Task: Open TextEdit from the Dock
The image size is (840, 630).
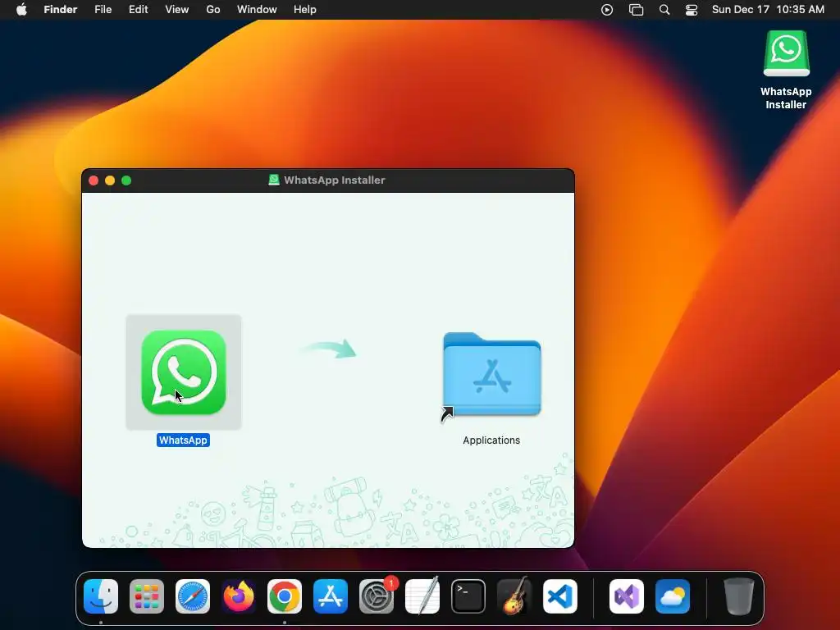Action: click(x=422, y=596)
